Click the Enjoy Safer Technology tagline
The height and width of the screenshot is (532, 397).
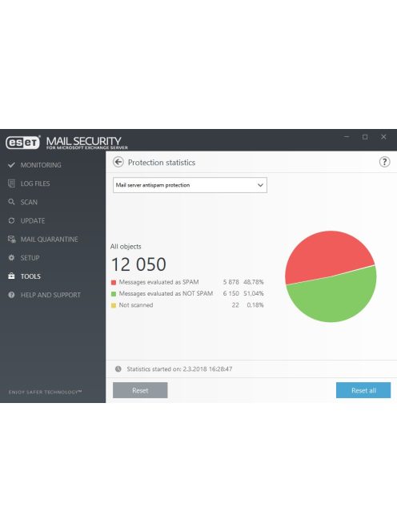tap(45, 393)
